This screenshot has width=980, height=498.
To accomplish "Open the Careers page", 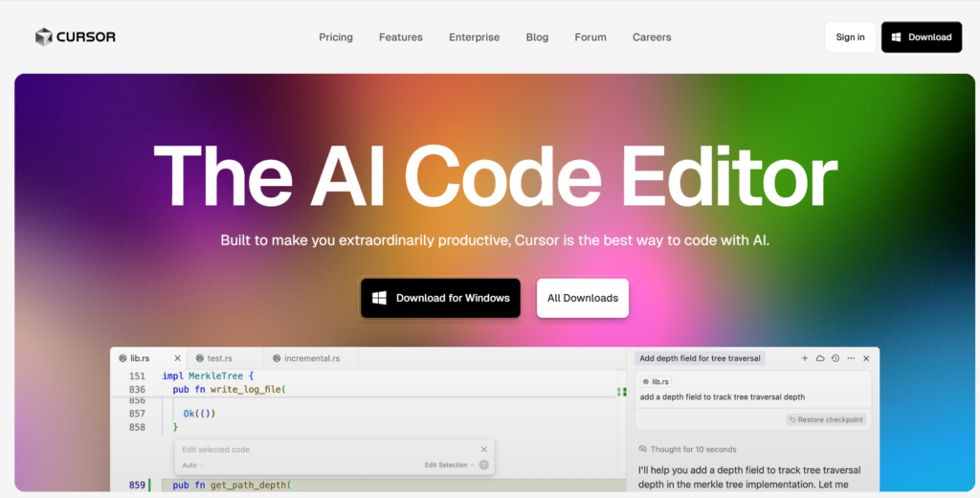I will pos(651,37).
